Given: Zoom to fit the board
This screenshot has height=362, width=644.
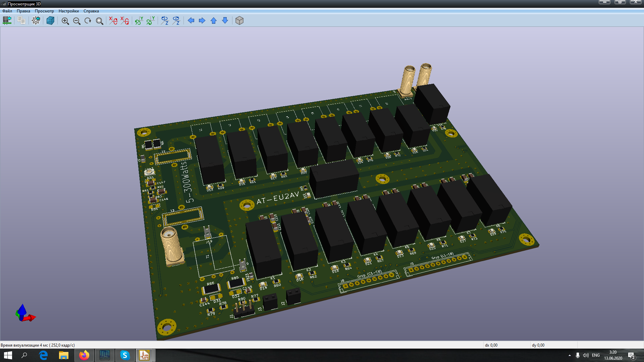Looking at the screenshot, I should (99, 21).
